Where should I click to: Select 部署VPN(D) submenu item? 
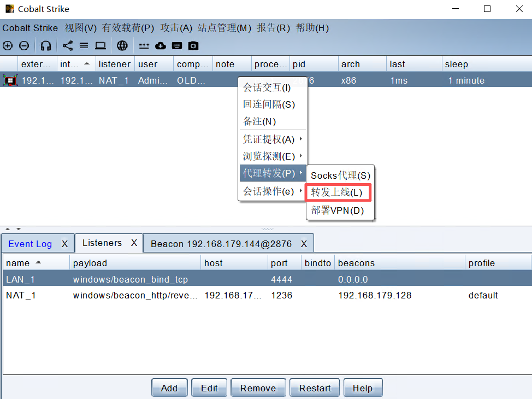[x=340, y=210]
